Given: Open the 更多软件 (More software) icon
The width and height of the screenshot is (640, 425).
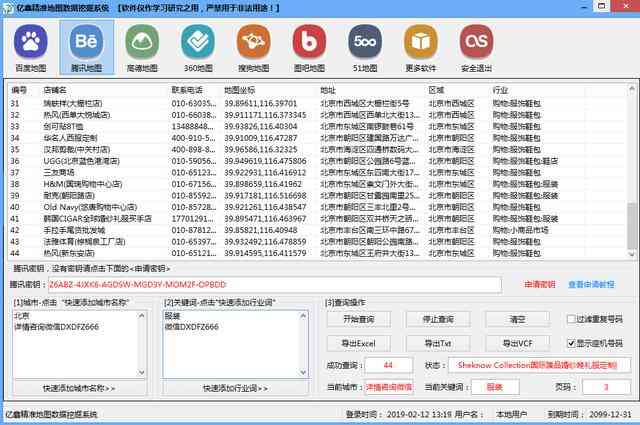Looking at the screenshot, I should click(420, 48).
